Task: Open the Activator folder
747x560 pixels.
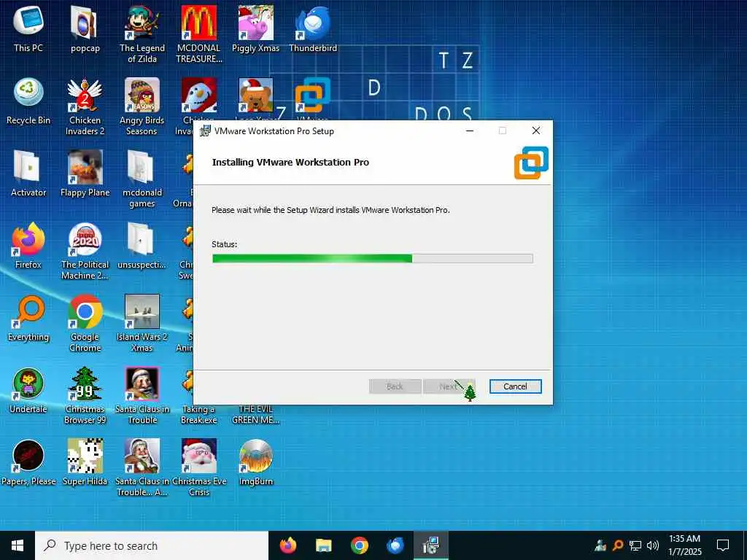Action: click(x=28, y=174)
